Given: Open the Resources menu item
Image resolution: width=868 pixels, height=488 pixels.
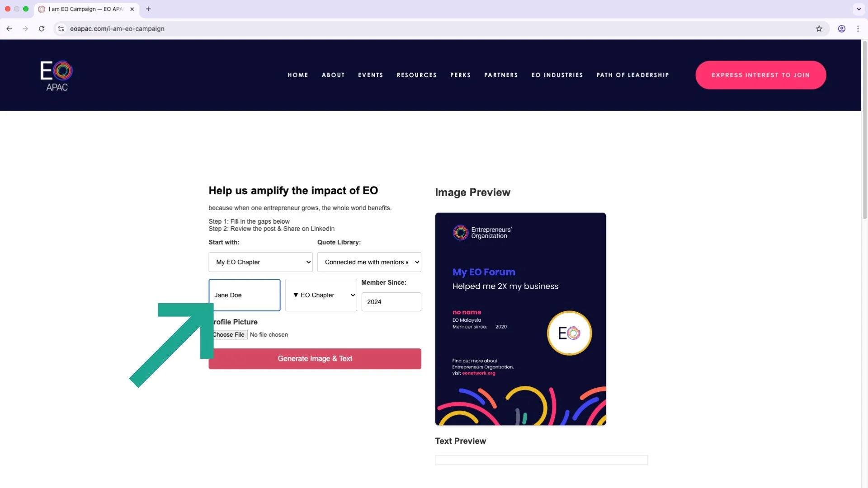Looking at the screenshot, I should coord(416,75).
